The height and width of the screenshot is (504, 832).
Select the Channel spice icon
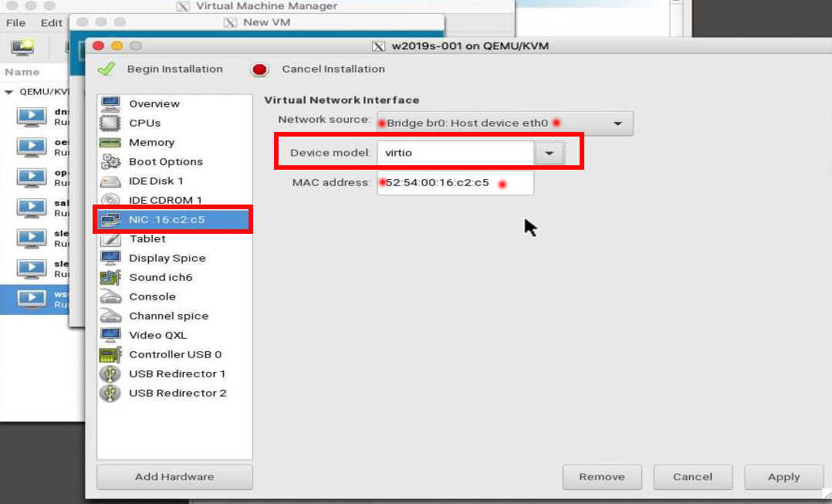coord(110,316)
